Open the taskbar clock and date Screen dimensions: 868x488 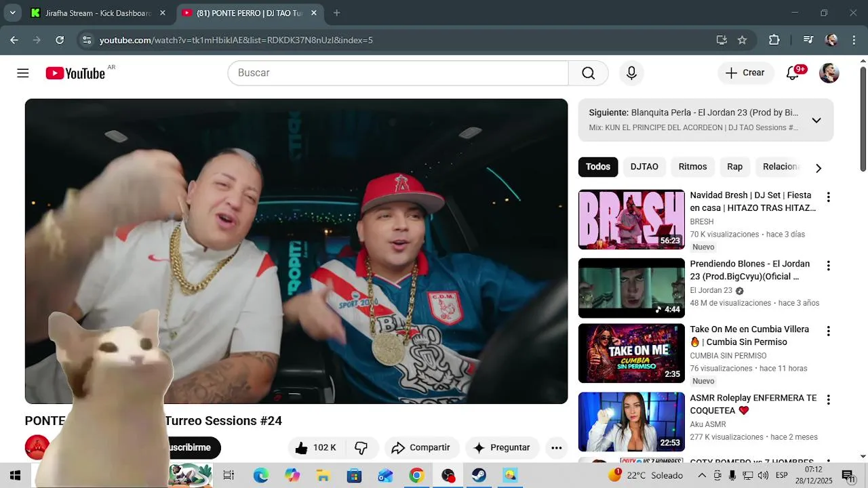coord(814,476)
